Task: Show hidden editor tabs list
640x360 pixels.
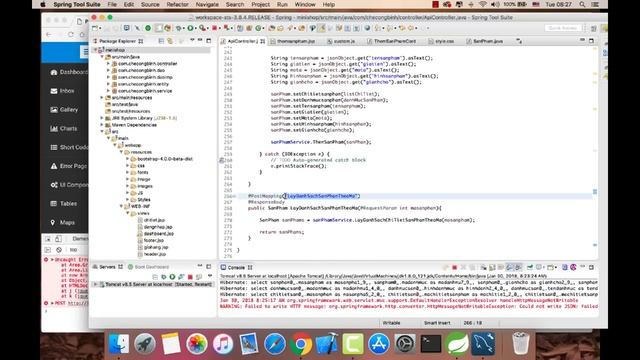Action: click(x=519, y=41)
